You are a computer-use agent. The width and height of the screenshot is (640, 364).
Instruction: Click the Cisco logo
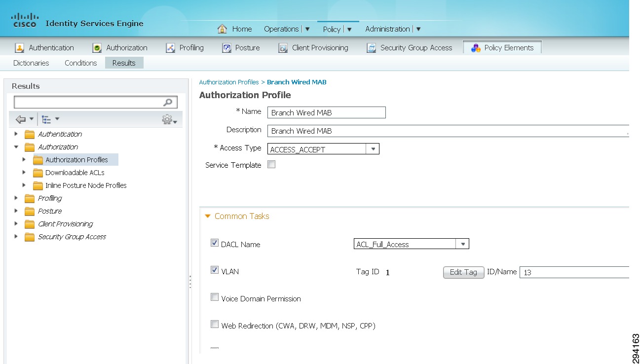pos(25,20)
